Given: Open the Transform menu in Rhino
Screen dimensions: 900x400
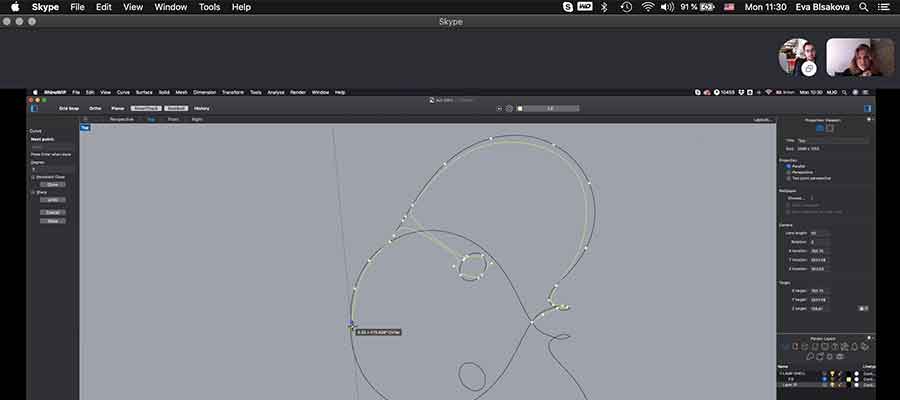Looking at the screenshot, I should pyautogui.click(x=232, y=92).
